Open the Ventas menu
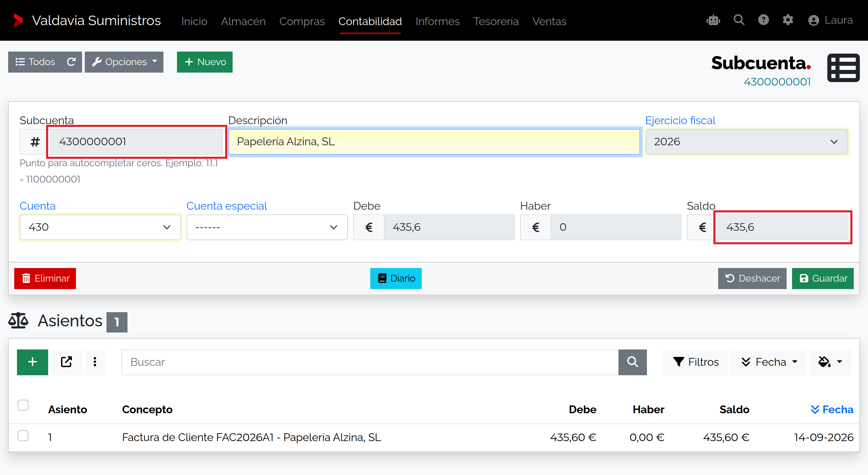This screenshot has height=475, width=868. [x=549, y=21]
